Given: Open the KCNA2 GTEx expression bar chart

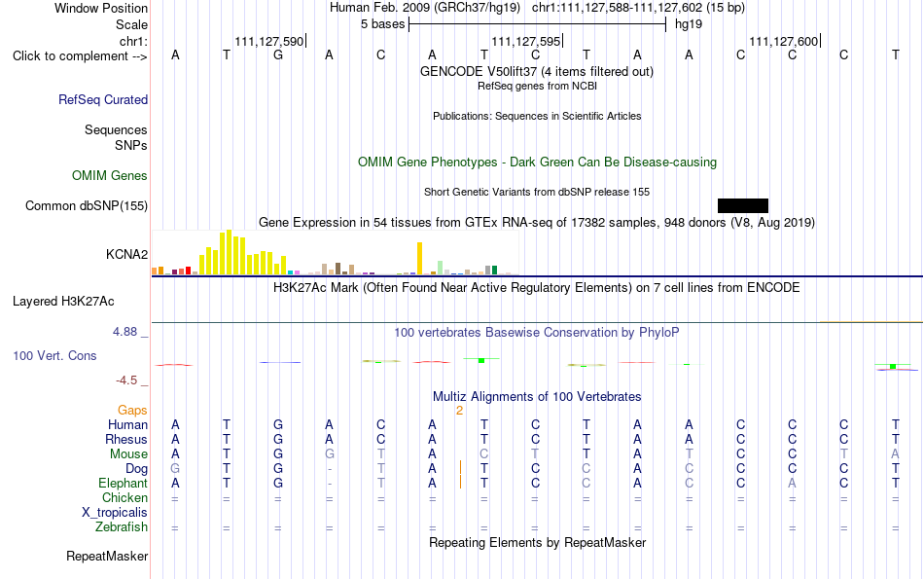Looking at the screenshot, I should point(335,252).
